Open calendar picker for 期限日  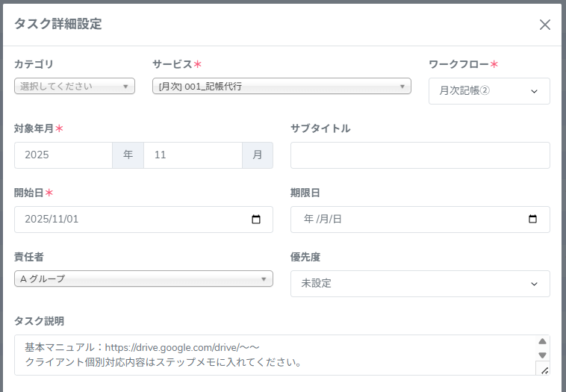pyautogui.click(x=532, y=220)
